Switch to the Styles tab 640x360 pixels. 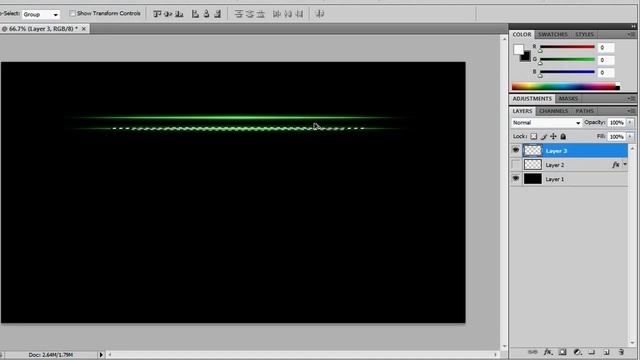click(x=584, y=35)
